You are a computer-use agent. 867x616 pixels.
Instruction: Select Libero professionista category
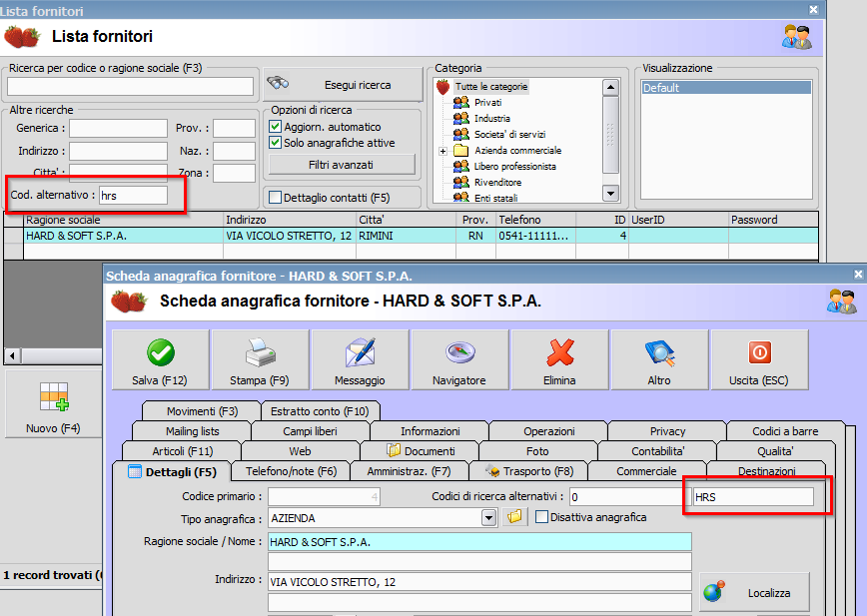click(x=514, y=167)
